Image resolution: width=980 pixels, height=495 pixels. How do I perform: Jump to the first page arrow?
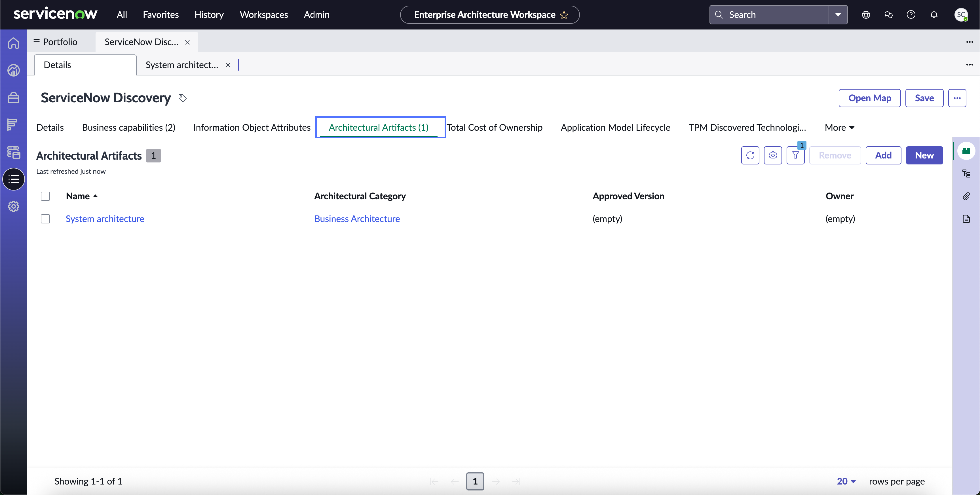coord(434,482)
